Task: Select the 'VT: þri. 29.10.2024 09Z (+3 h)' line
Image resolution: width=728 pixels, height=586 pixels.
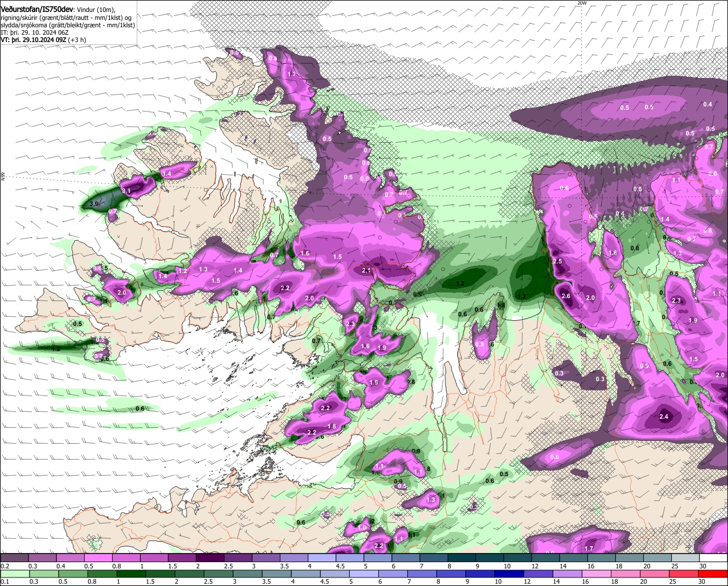Action: click(x=44, y=40)
